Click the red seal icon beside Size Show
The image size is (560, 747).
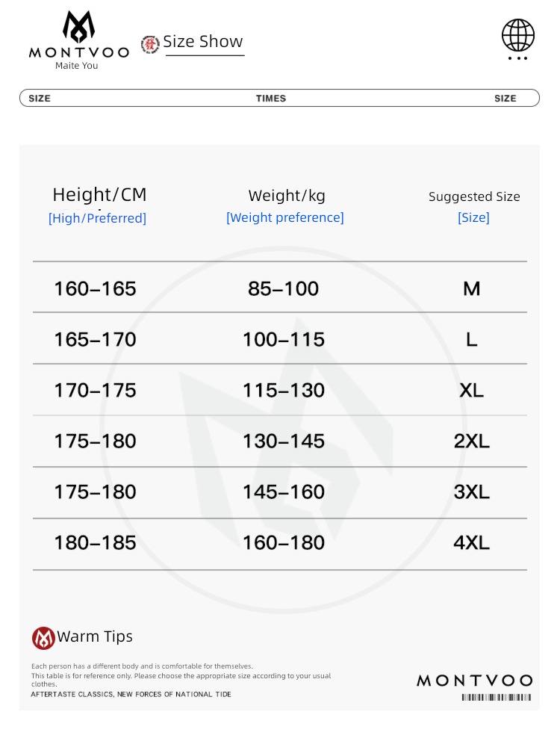coord(150,44)
